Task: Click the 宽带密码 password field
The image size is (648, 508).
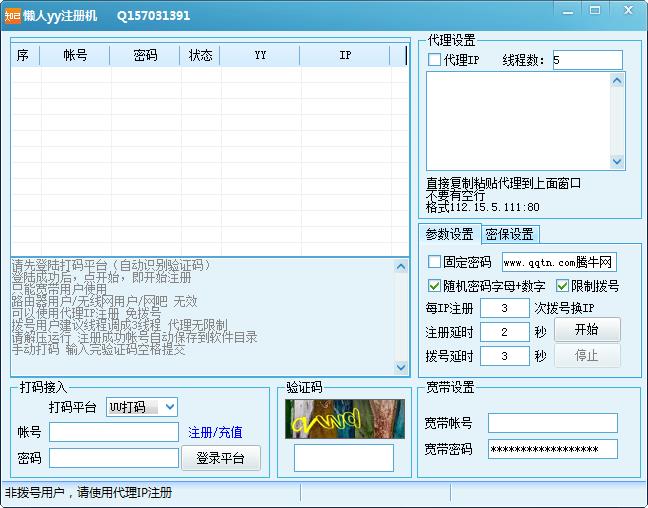Action: 552,449
